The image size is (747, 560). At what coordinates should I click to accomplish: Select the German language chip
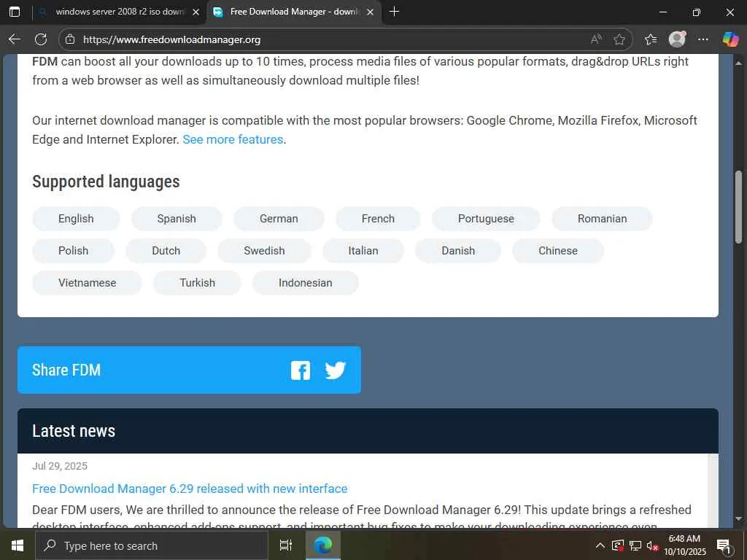[x=279, y=219]
